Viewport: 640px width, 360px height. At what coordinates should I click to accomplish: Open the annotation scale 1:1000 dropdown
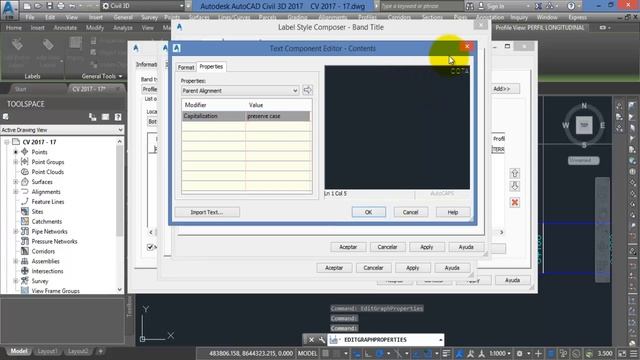point(500,353)
